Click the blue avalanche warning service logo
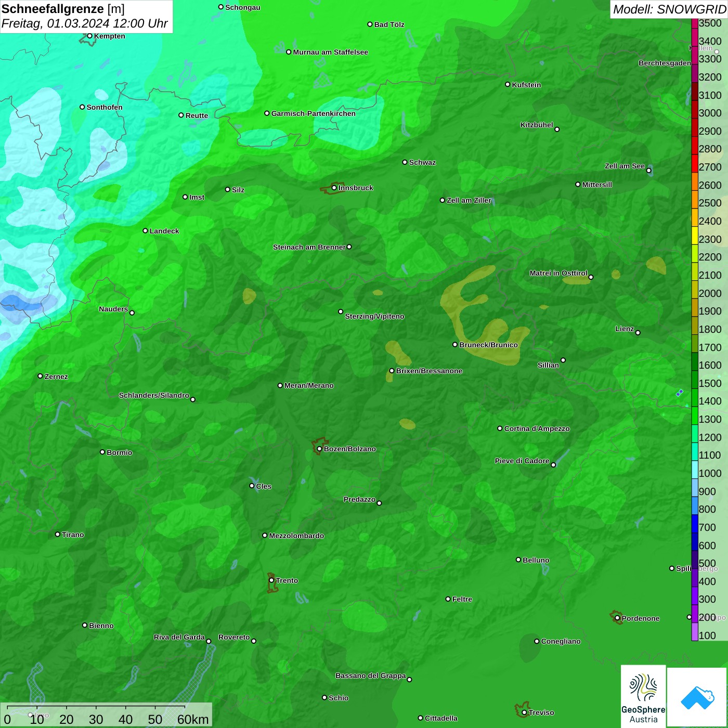This screenshot has height=728, width=728. coord(697,697)
